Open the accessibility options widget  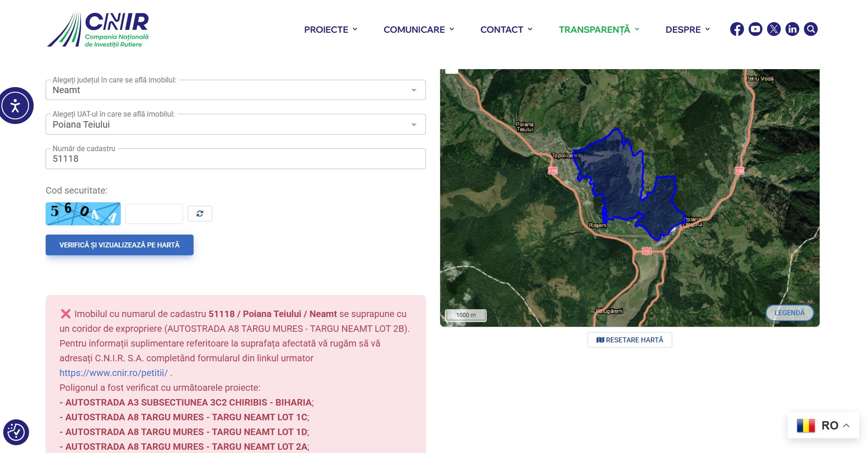pyautogui.click(x=16, y=106)
